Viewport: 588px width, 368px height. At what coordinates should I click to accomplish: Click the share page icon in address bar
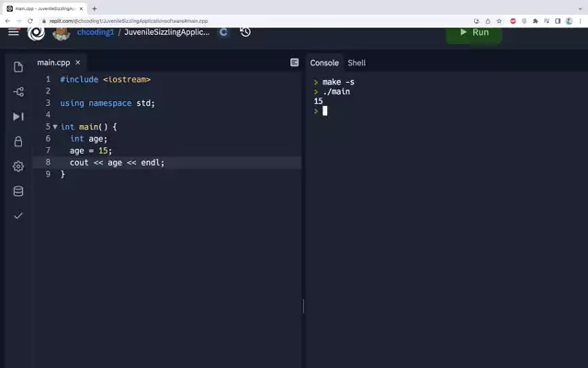point(488,21)
